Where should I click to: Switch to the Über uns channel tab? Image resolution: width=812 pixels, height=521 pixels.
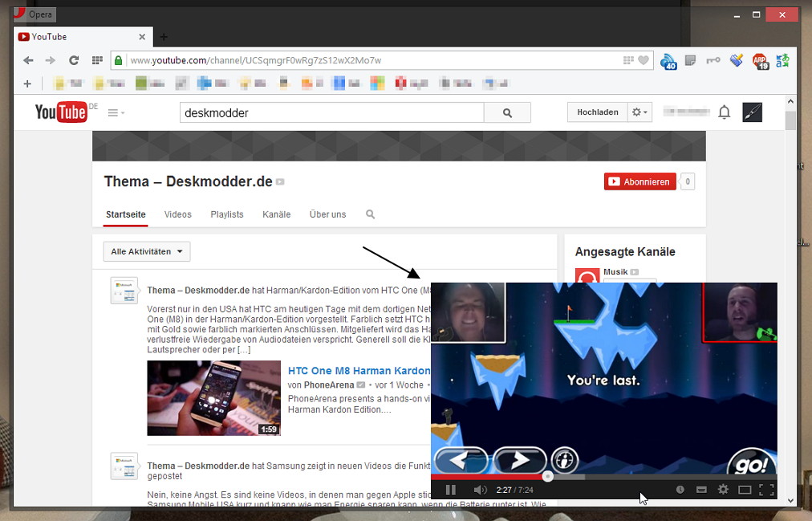[328, 214]
